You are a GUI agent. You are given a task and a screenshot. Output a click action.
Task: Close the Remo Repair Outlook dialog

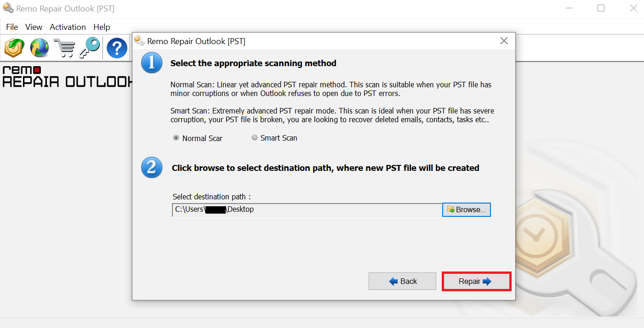504,41
